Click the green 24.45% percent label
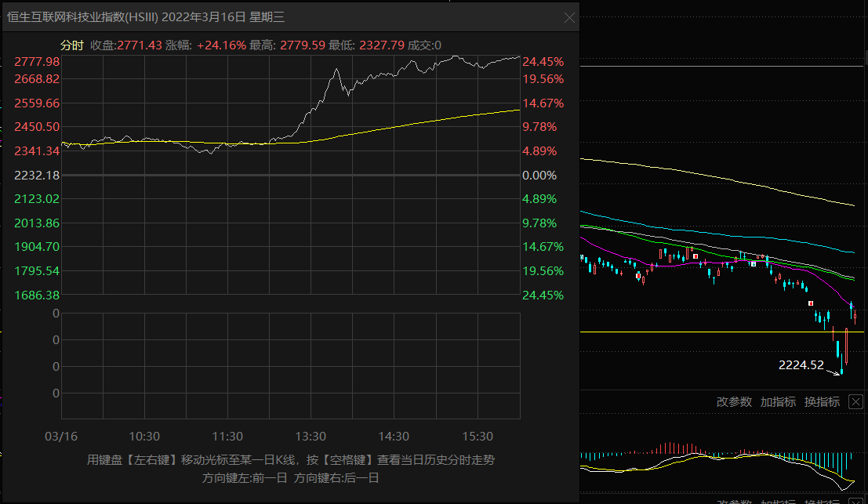 [x=543, y=296]
